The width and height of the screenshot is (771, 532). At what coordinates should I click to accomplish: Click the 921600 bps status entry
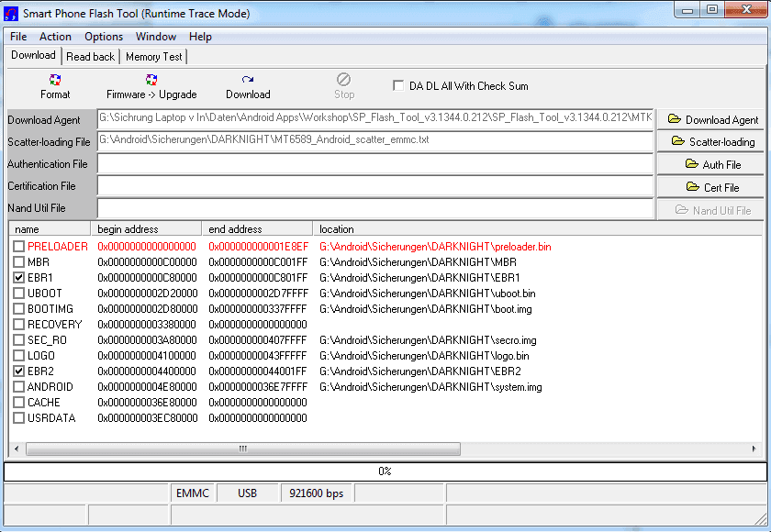(x=316, y=493)
